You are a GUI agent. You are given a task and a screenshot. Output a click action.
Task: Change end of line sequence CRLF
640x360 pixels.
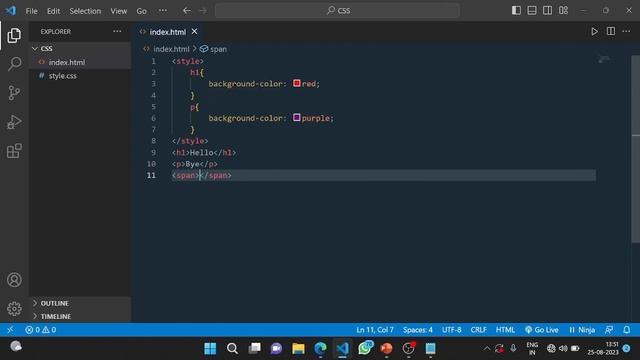tap(478, 329)
